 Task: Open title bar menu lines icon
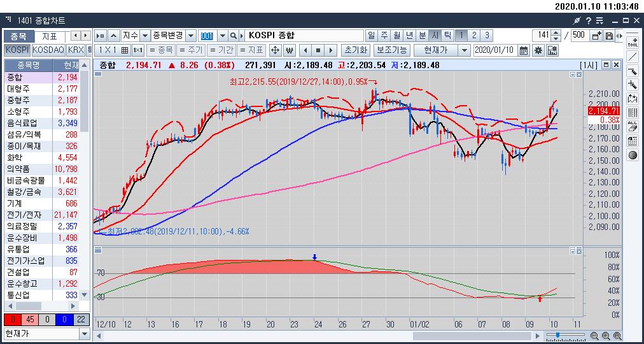coord(599,20)
